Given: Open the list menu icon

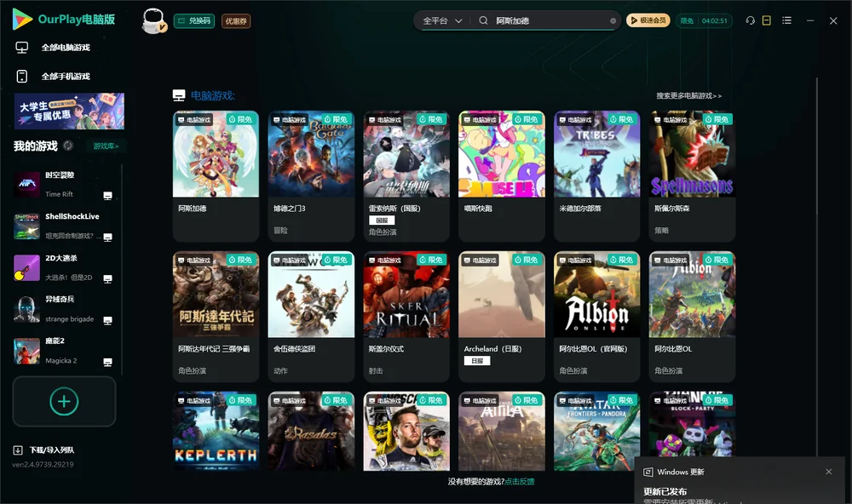Looking at the screenshot, I should pyautogui.click(x=786, y=20).
